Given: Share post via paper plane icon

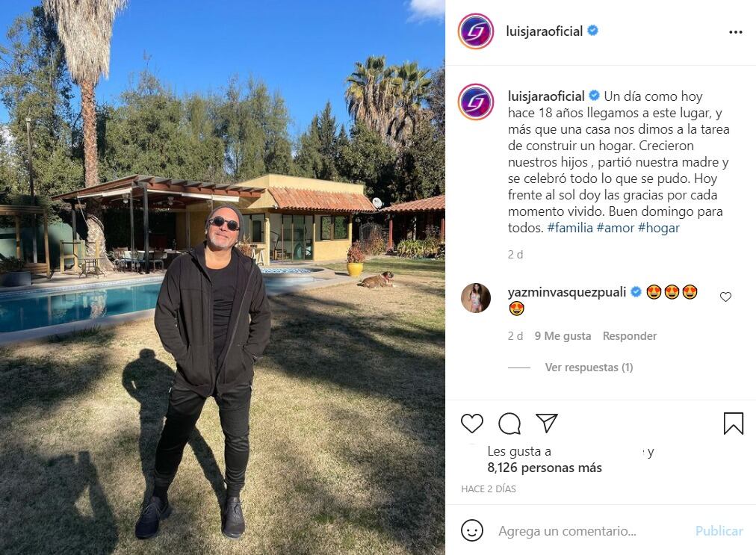Looking at the screenshot, I should coord(547,423).
